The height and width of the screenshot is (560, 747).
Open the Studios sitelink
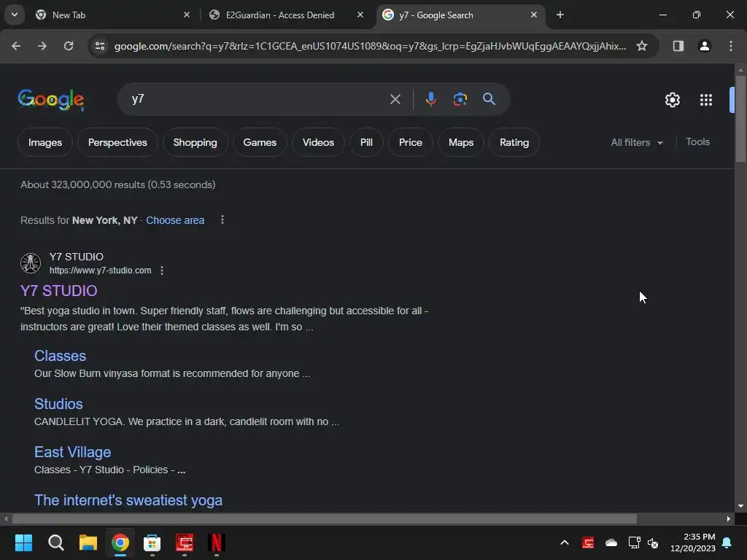click(58, 404)
